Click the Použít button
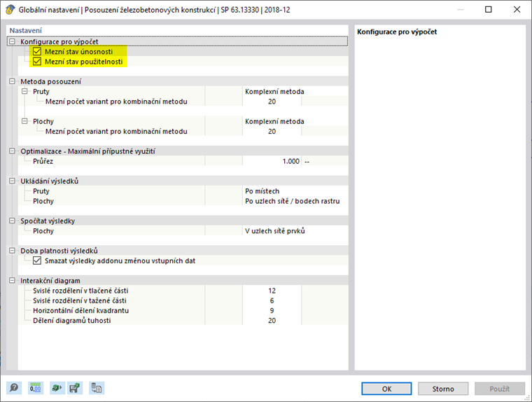This screenshot has width=532, height=402. 499,389
